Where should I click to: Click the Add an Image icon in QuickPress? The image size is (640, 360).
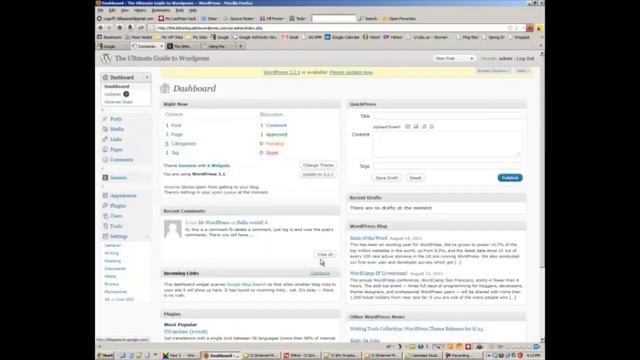tap(407, 127)
